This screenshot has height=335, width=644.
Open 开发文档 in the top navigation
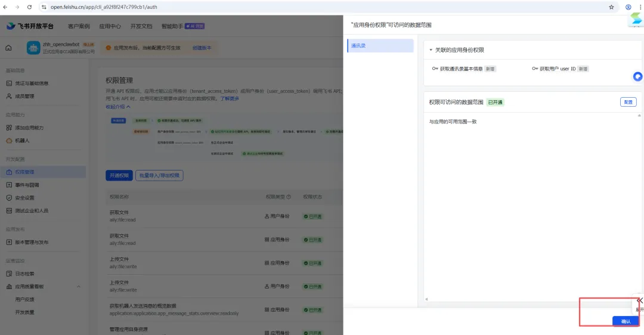pyautogui.click(x=141, y=26)
